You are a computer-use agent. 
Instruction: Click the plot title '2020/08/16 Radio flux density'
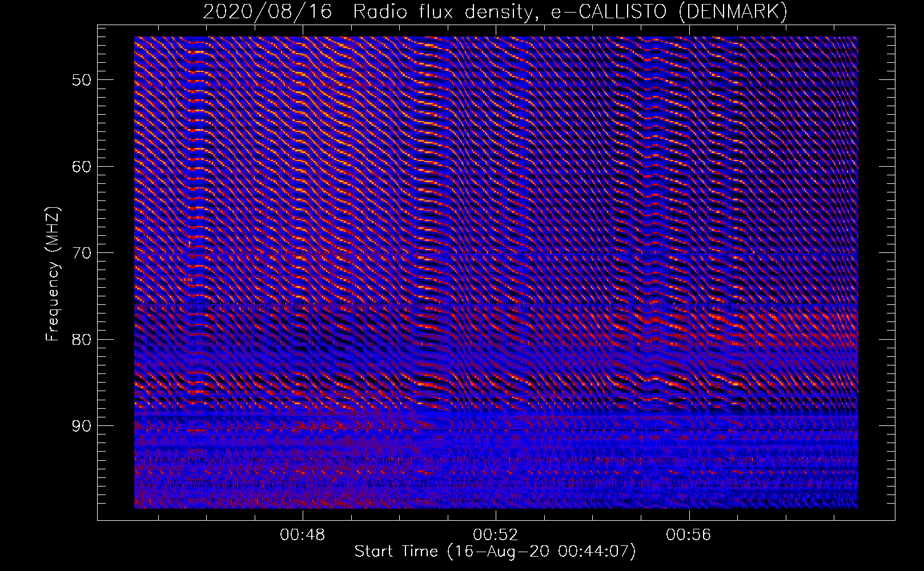coord(372,11)
